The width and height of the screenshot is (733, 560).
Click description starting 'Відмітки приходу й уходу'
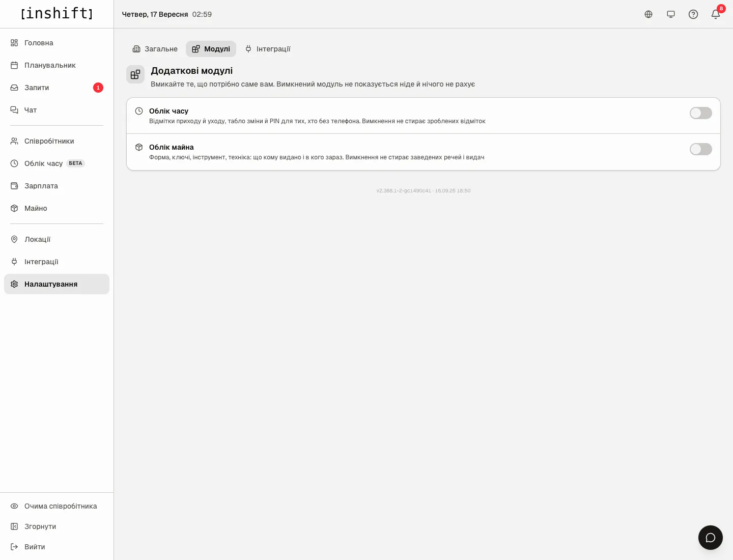[317, 121]
